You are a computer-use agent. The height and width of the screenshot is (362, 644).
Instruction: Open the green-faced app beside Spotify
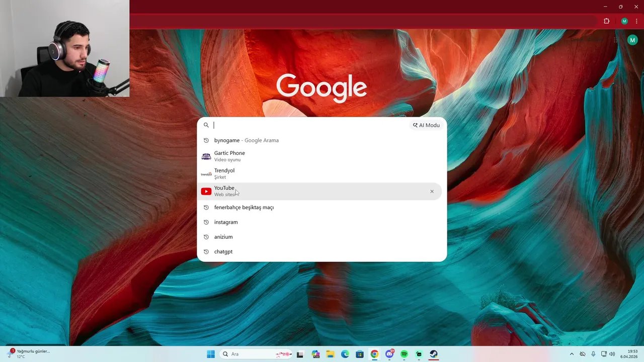[419, 354]
